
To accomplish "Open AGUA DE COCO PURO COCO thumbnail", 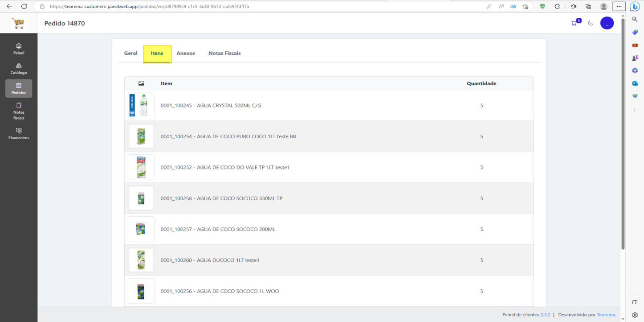I will coord(141,136).
